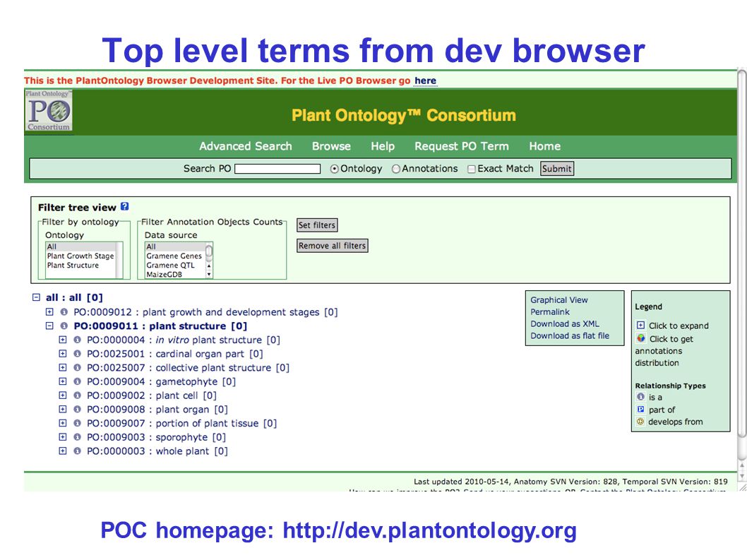Click the legend's annotations distribution pie icon

[641, 338]
